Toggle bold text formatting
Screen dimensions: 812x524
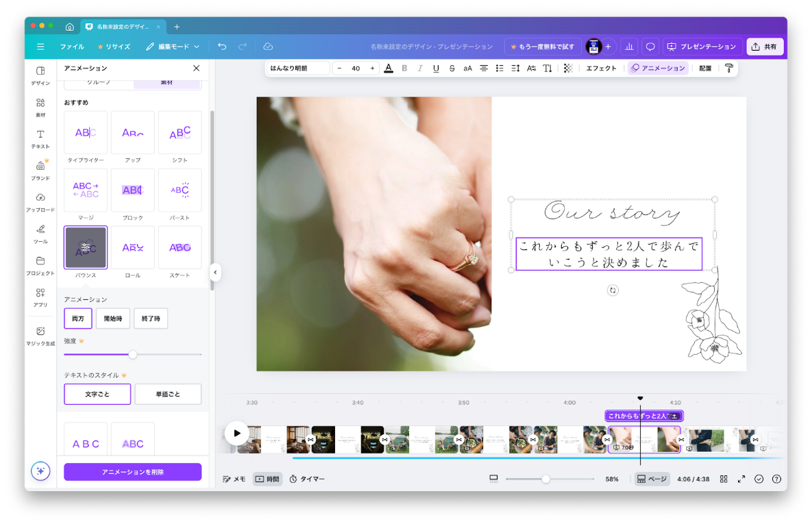click(x=404, y=68)
